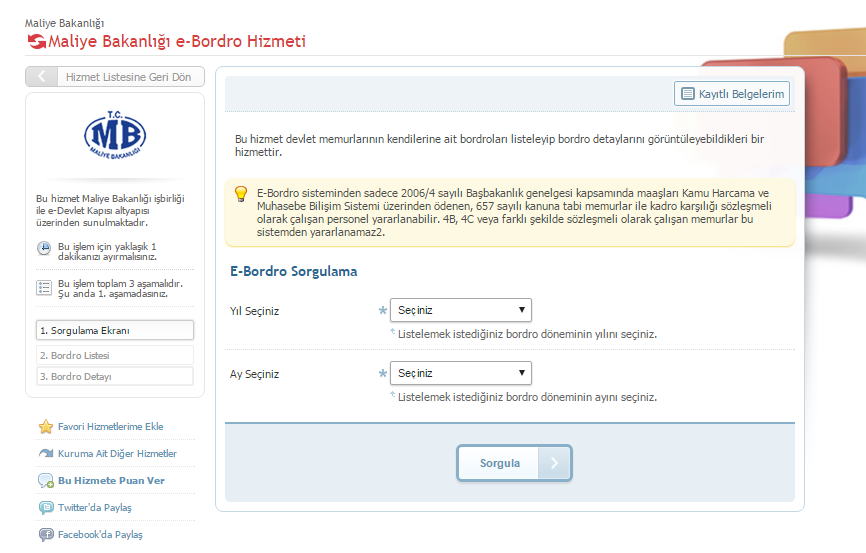Add service via Favori Hizmetlerime Ekle link
Viewport: 866px width, 553px height.
[110, 426]
